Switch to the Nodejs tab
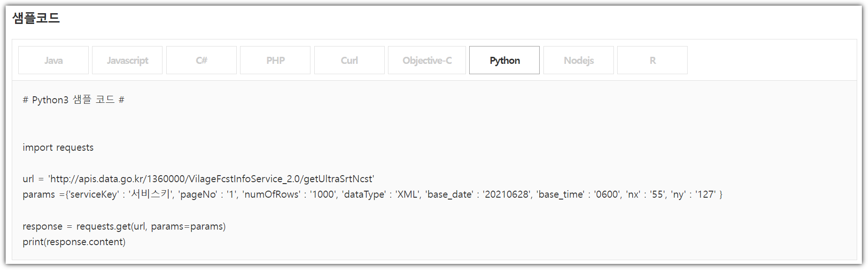The image size is (868, 270). (579, 60)
